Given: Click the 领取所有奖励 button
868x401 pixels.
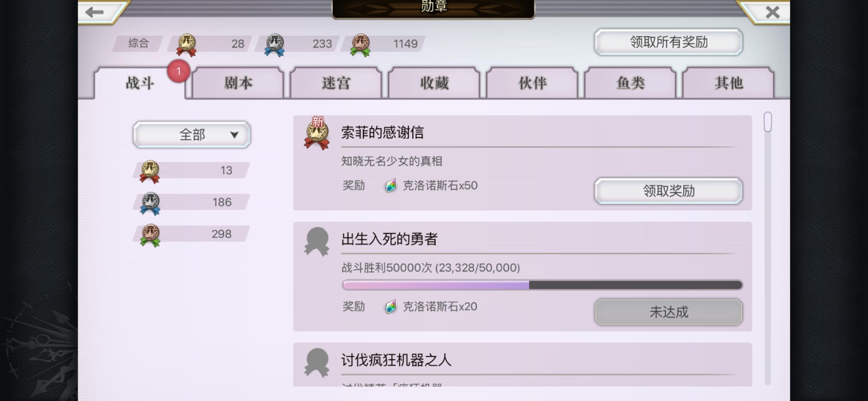Looking at the screenshot, I should pyautogui.click(x=668, y=42).
